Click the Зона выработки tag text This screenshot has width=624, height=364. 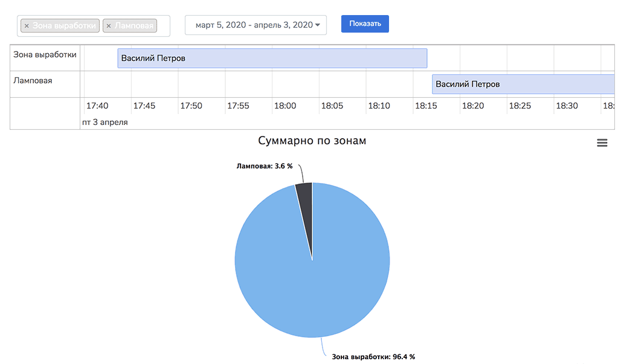(x=64, y=26)
